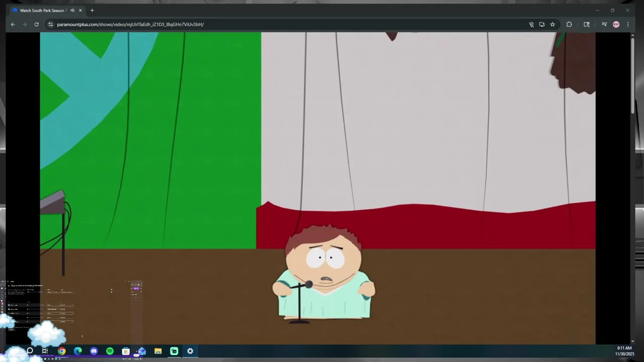Open the Mail app on the taskbar
The image size is (644, 362).
pyautogui.click(x=142, y=351)
